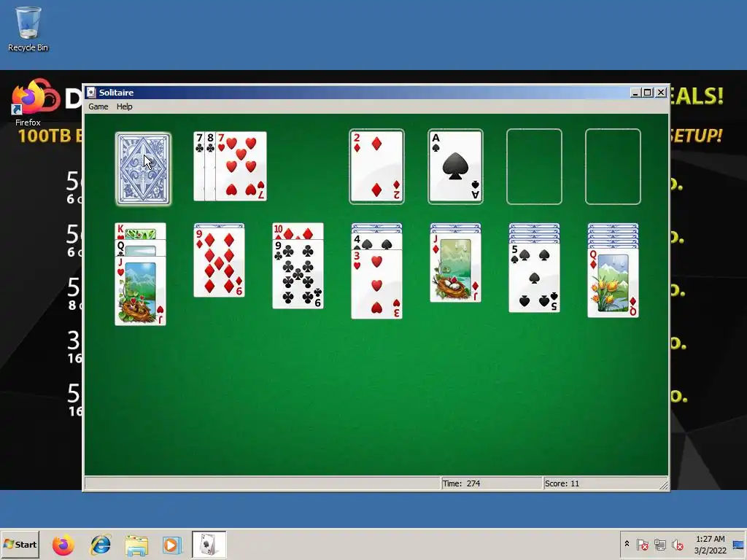Select the King of hearts in first column
The width and height of the screenshot is (747, 560).
click(141, 231)
